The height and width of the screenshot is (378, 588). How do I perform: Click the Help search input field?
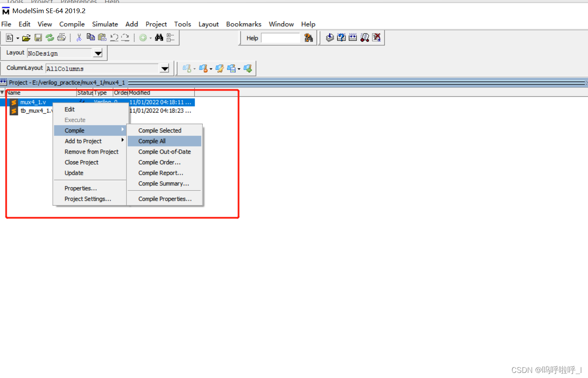pyautogui.click(x=281, y=38)
